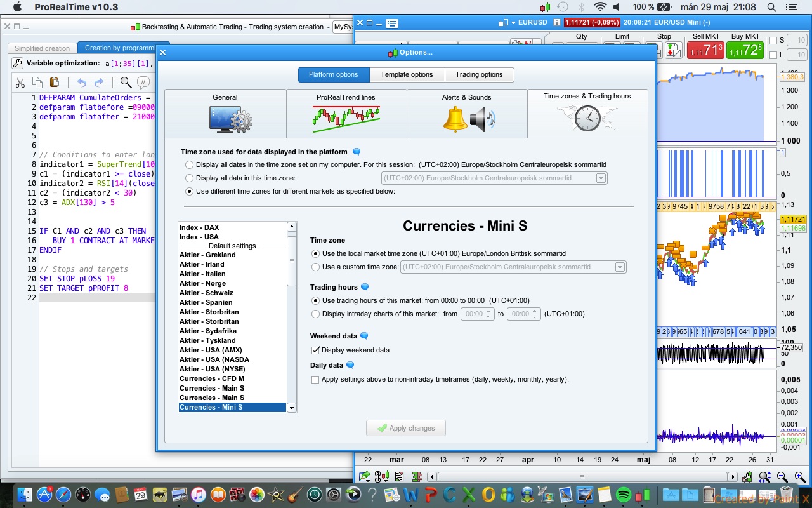Select Use different time zones for different markets
This screenshot has width=812, height=508.
(189, 191)
